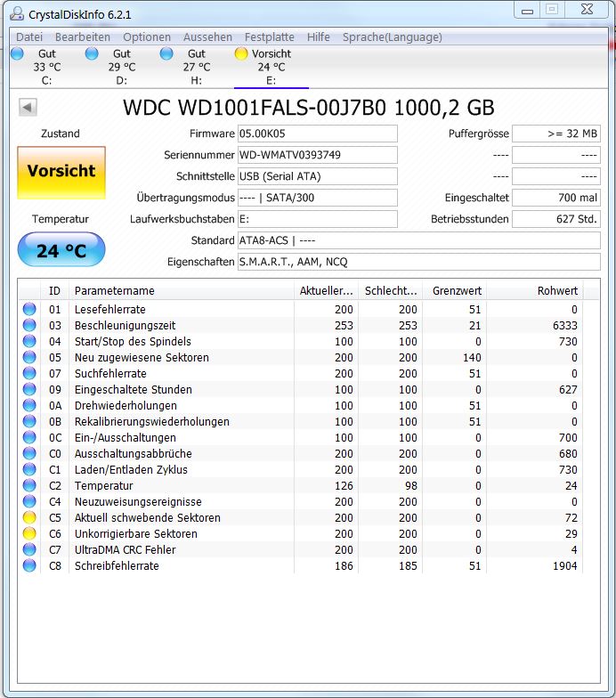The width and height of the screenshot is (616, 698).
Task: Click status orb for Rekalibrierungswiederholungen row
Action: tap(29, 421)
